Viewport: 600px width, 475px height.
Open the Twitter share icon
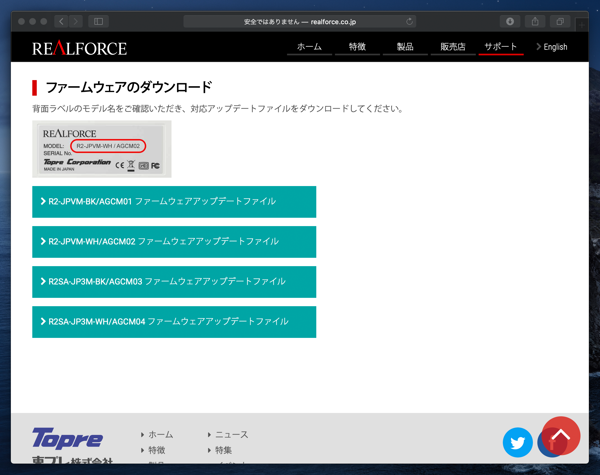point(517,442)
